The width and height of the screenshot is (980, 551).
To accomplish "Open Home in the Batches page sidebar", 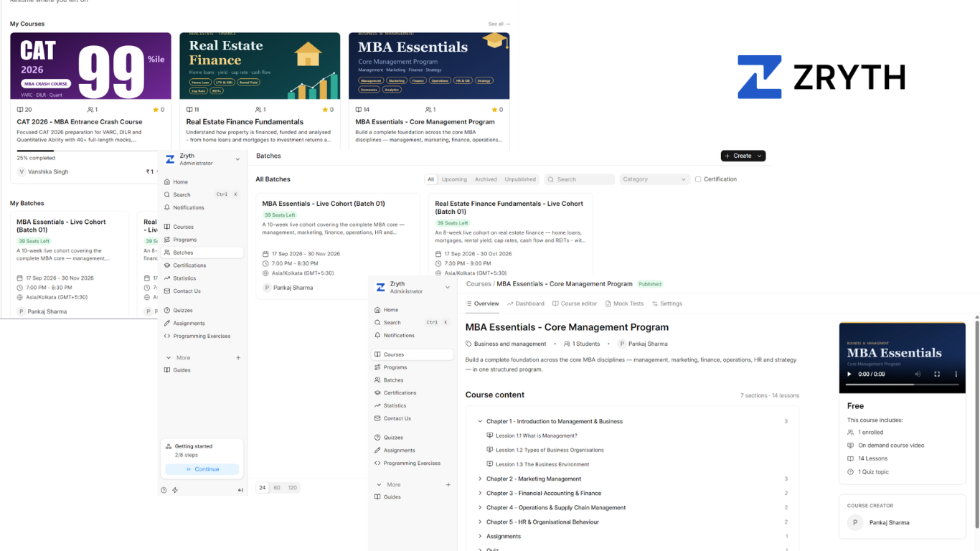I will point(180,182).
